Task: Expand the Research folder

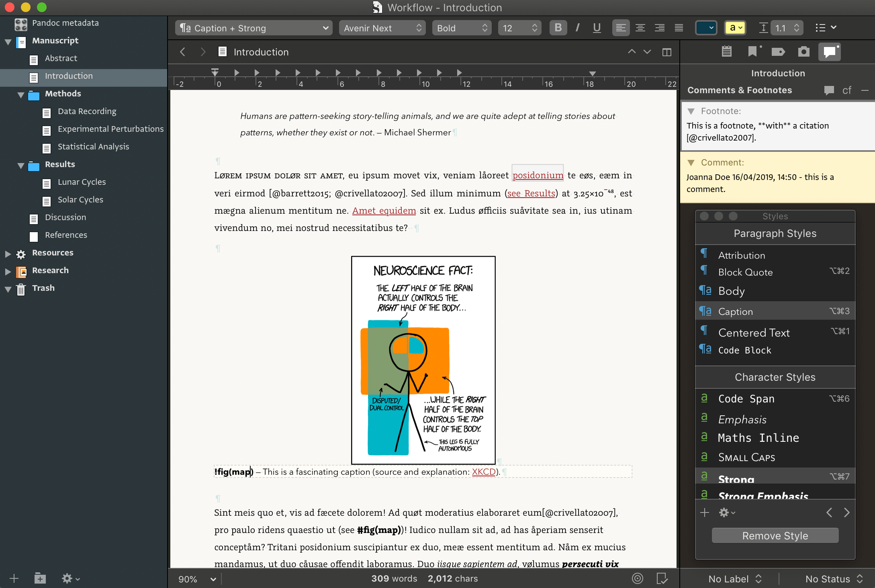Action: (x=8, y=271)
